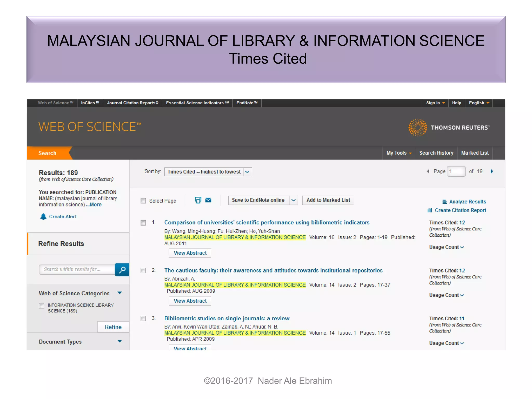Open the EndNote tab
Image resolution: width=532 pixels, height=399 pixels.
[x=247, y=103]
